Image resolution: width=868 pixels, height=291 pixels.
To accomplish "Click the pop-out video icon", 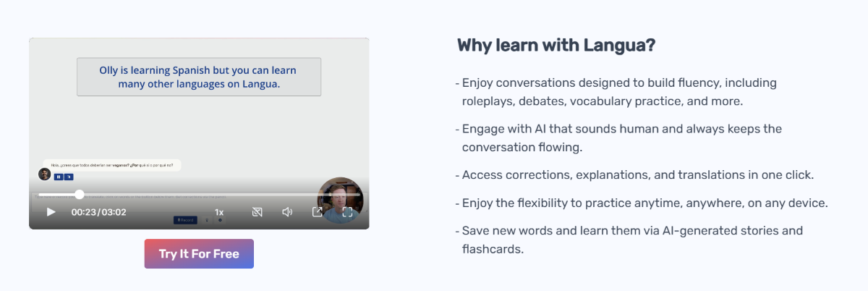I will click(317, 212).
